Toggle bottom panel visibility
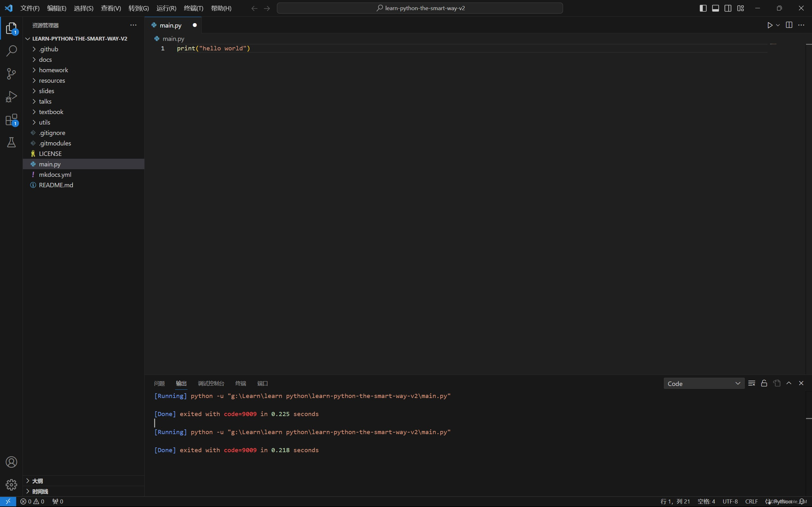812x507 pixels. click(715, 8)
